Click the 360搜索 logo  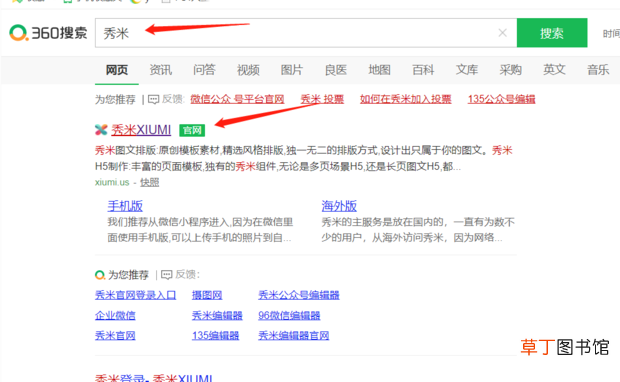[x=48, y=33]
